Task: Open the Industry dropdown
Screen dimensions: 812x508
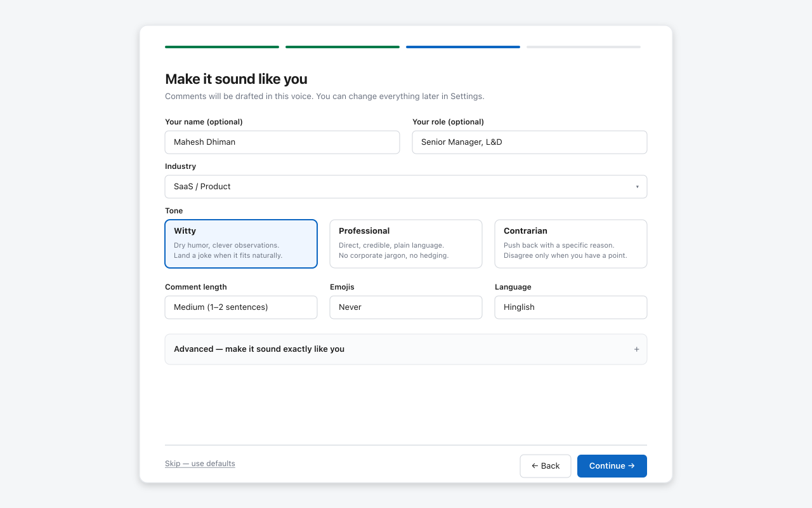Action: click(406, 186)
